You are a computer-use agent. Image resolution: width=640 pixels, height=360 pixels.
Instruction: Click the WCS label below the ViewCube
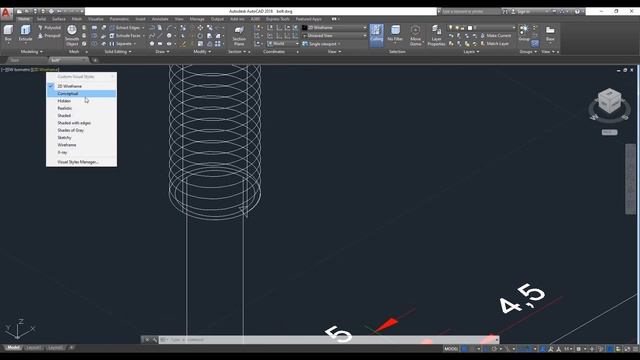609,132
